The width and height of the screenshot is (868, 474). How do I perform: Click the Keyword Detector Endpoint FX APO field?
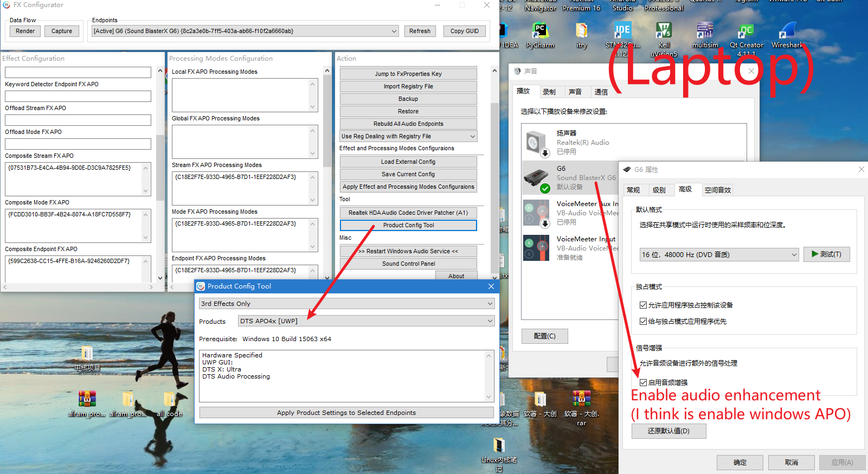click(x=78, y=96)
